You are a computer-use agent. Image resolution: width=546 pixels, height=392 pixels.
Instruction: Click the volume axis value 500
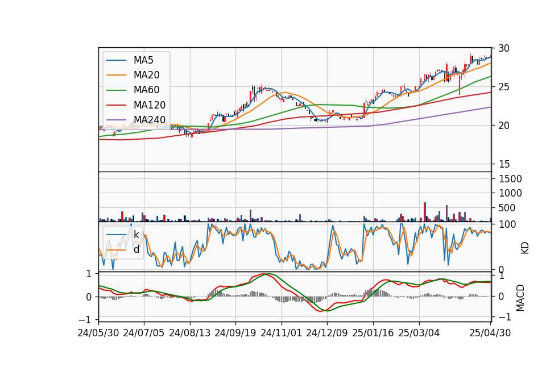[x=507, y=208]
